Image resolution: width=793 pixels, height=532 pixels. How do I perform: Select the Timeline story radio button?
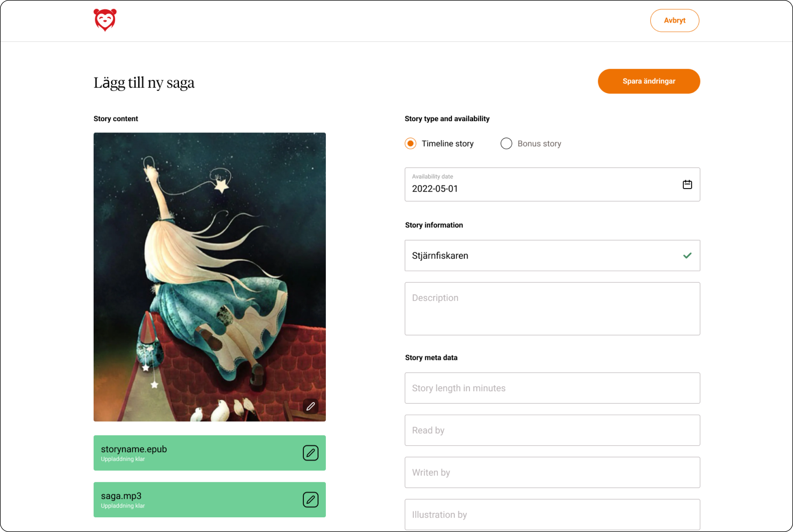tap(410, 143)
